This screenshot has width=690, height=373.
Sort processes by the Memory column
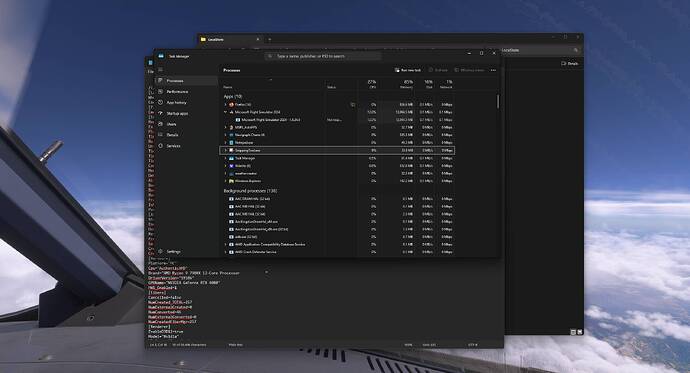397,84
